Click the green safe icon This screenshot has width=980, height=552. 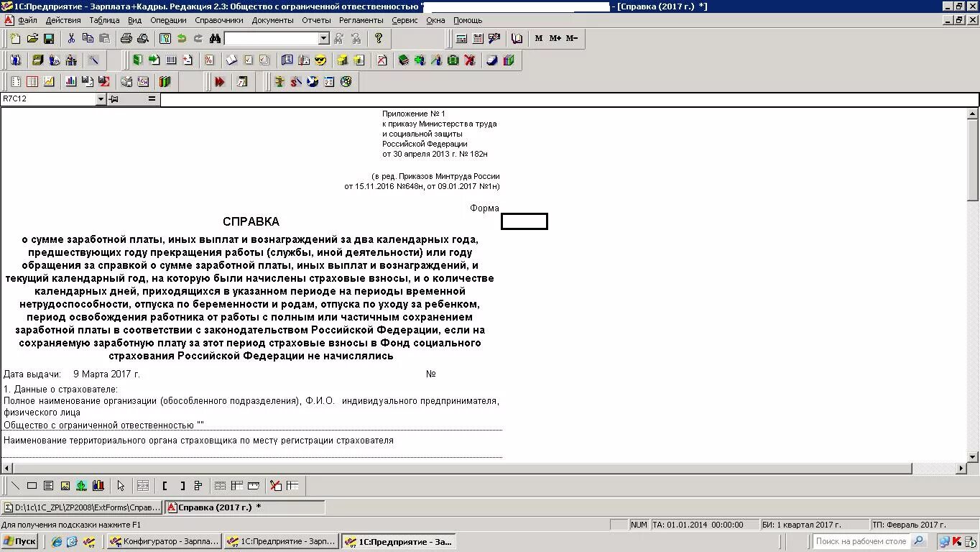453,60
